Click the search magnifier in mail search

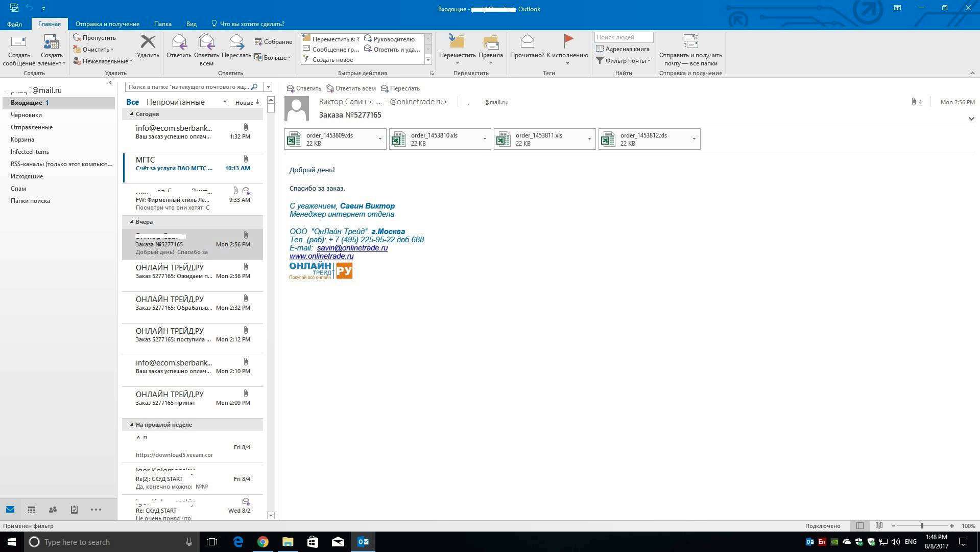click(254, 87)
